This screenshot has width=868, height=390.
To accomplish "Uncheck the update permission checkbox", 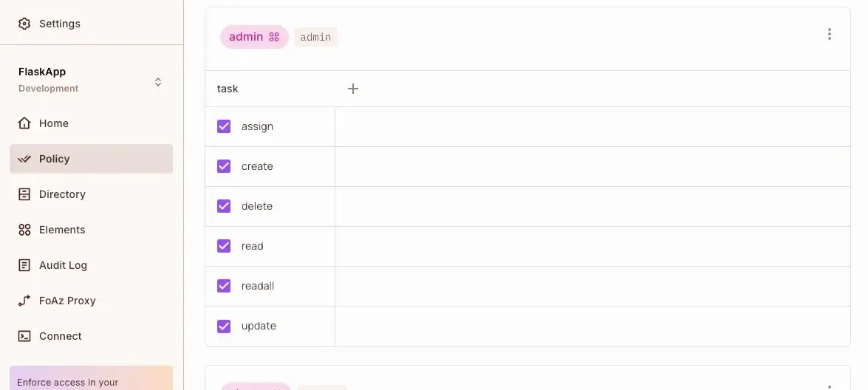I will 224,326.
